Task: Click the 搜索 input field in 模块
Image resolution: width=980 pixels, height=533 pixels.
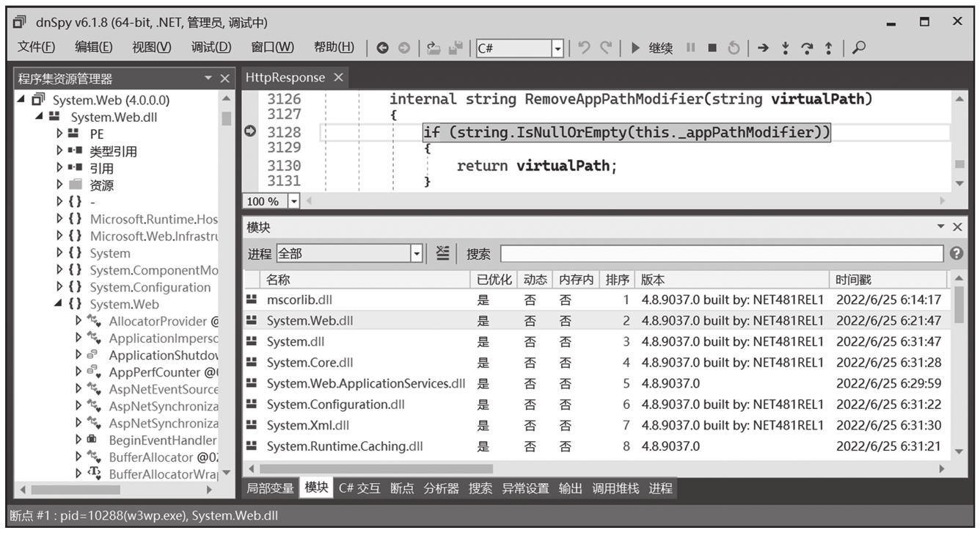Action: pos(722,253)
